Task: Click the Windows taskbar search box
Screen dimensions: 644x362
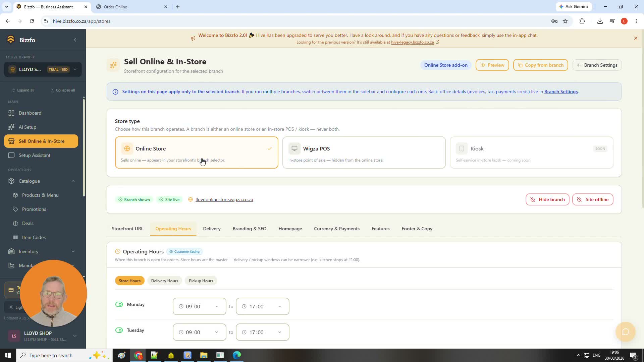Action: point(64,355)
